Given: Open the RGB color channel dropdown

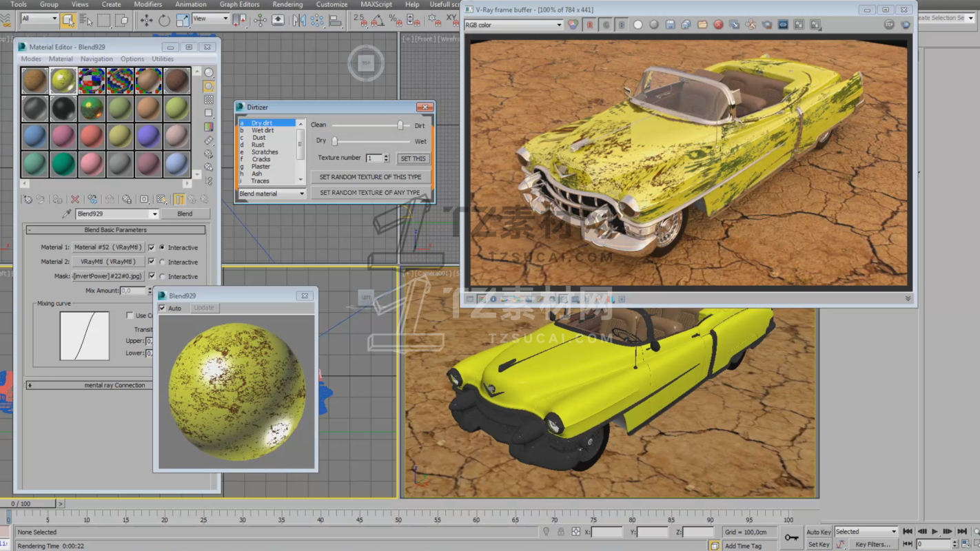Looking at the screenshot, I should pyautogui.click(x=513, y=25).
